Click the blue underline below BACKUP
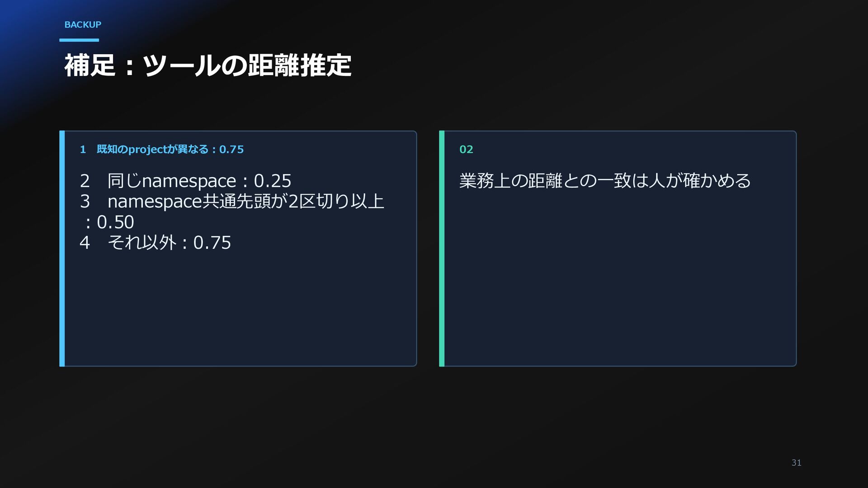The height and width of the screenshot is (488, 868). coord(79,40)
